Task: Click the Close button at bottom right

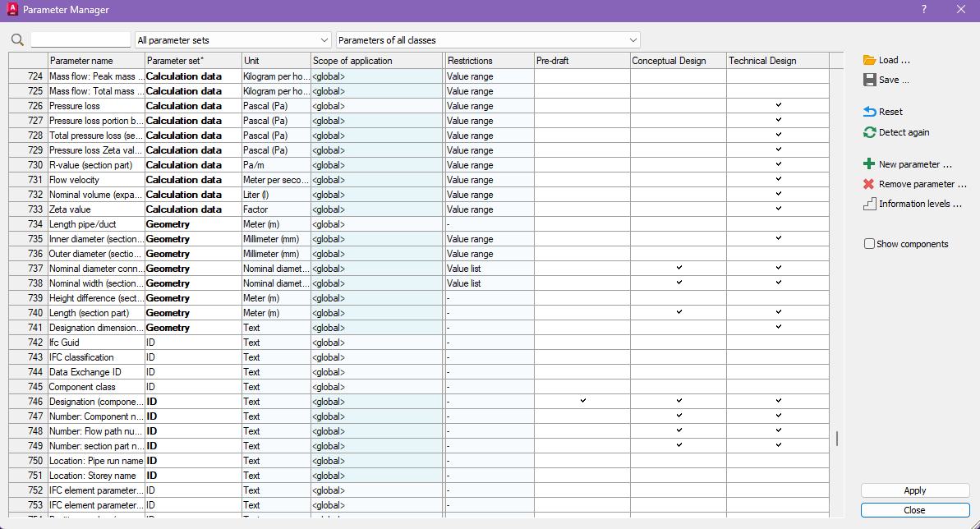Action: [914, 510]
